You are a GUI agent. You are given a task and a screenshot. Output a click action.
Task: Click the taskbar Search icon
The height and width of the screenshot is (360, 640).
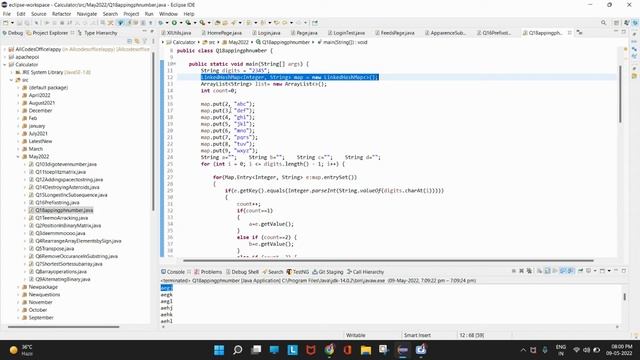point(238,350)
